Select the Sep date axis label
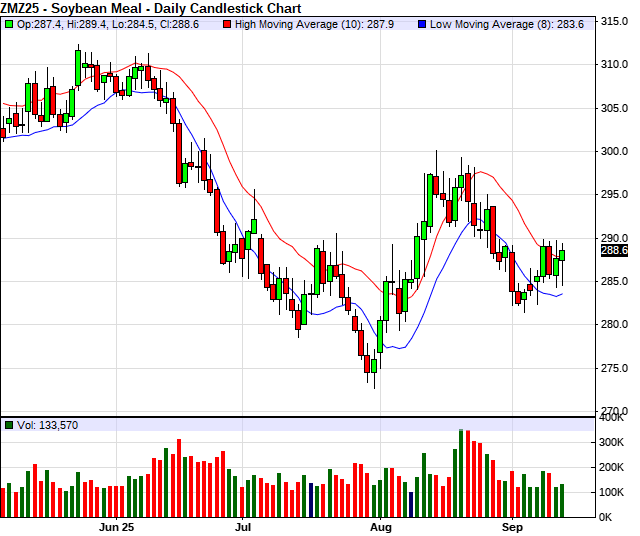This screenshot has height=536, width=640. pos(512,525)
